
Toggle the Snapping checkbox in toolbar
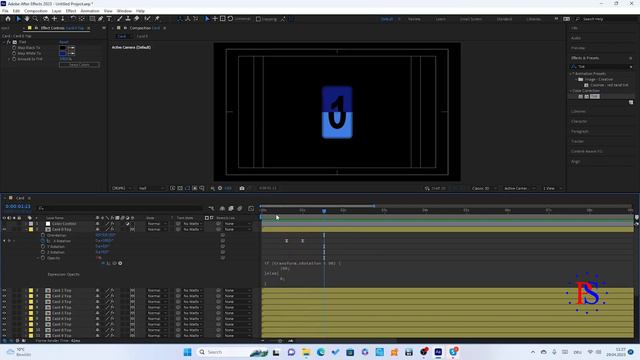258,19
